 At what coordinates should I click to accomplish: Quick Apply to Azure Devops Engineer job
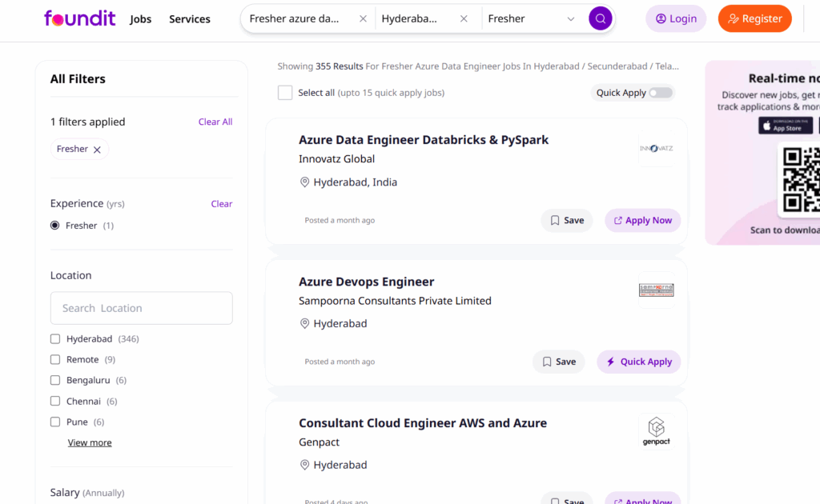click(x=638, y=362)
